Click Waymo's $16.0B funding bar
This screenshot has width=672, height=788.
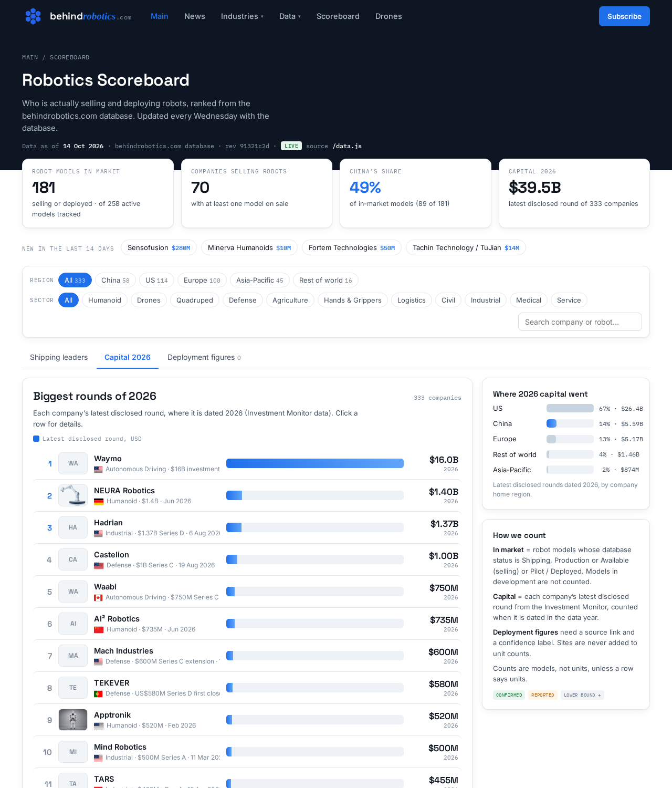(315, 463)
